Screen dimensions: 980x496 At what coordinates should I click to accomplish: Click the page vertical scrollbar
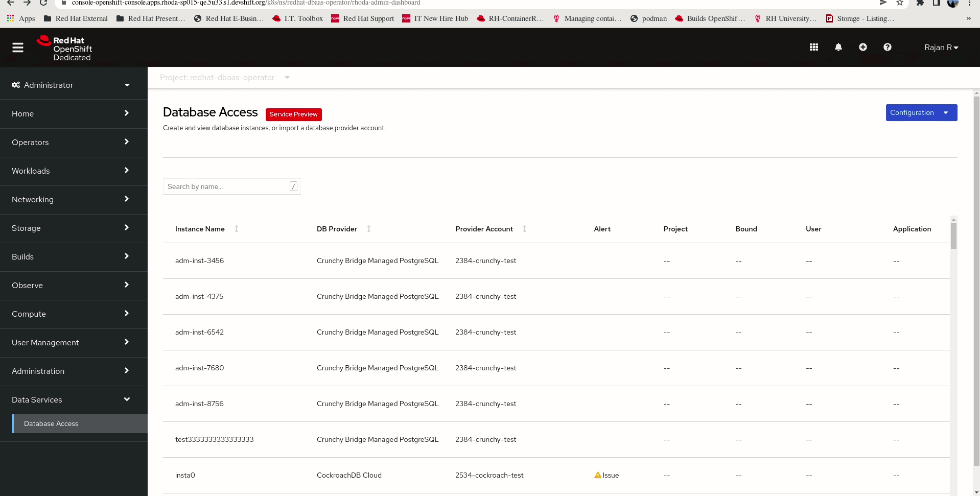[976, 281]
